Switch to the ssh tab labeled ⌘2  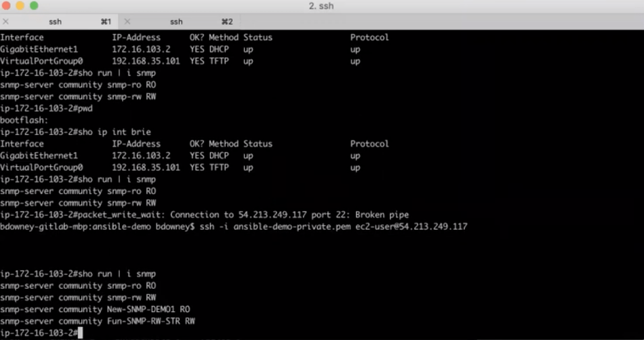tap(181, 22)
